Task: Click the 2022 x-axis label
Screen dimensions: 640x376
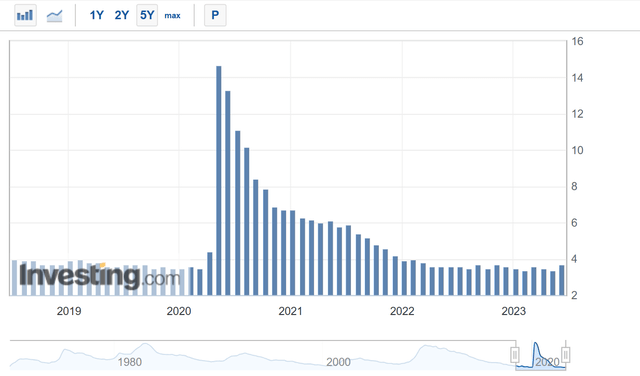Action: tap(402, 311)
